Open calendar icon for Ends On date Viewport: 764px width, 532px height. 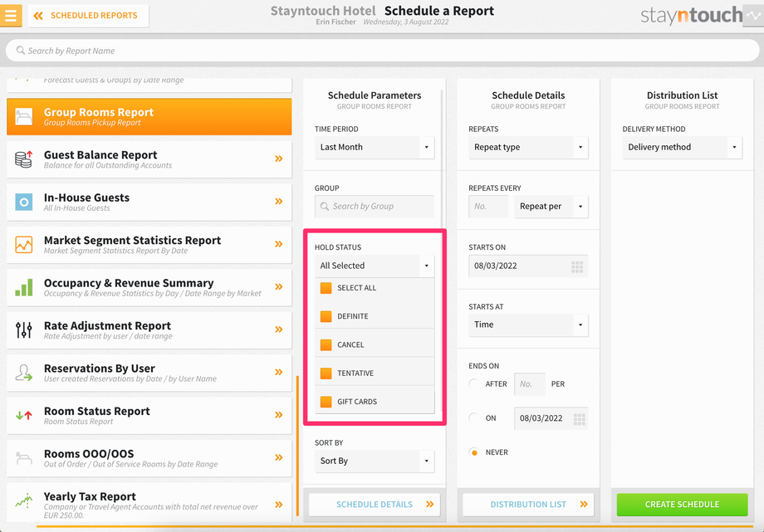[x=580, y=419]
